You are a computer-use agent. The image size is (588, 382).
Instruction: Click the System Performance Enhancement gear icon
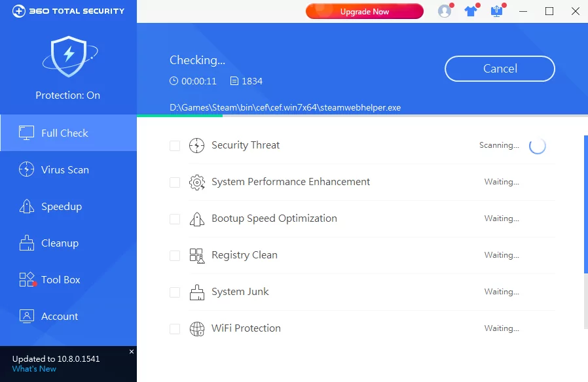(x=197, y=182)
